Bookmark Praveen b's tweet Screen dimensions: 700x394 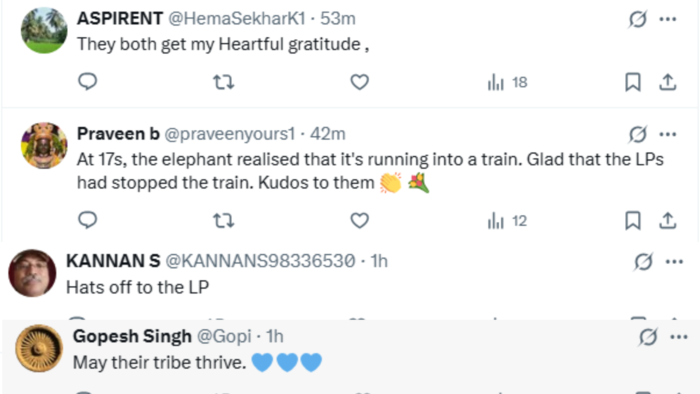pos(633,220)
